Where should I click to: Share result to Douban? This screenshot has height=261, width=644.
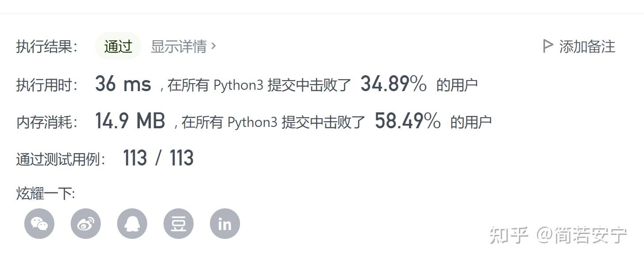[179, 224]
